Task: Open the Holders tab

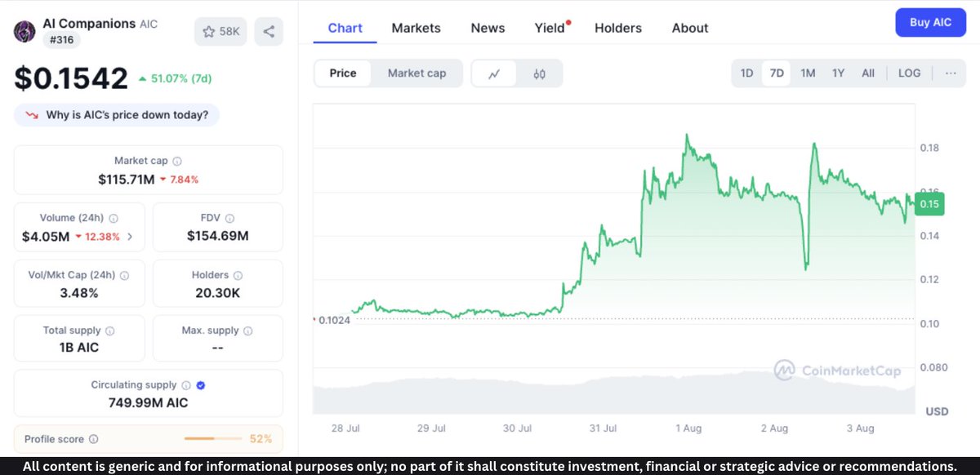Action: [618, 28]
